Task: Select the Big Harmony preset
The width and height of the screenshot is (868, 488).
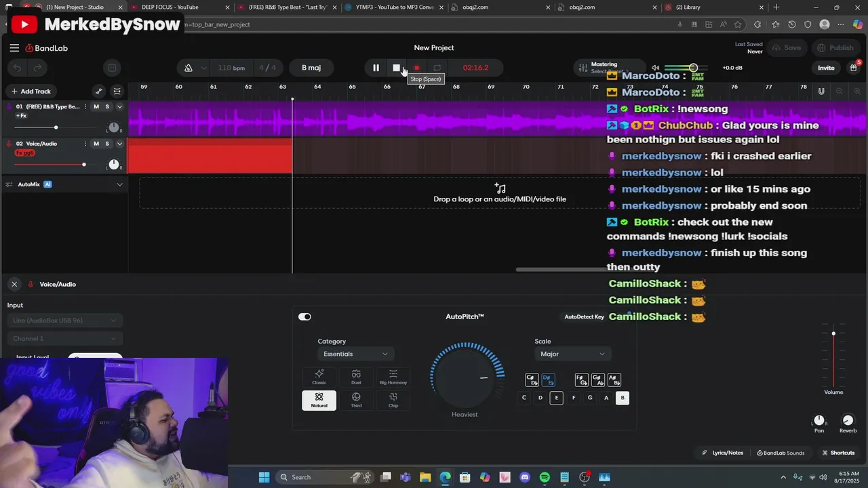Action: (x=393, y=378)
